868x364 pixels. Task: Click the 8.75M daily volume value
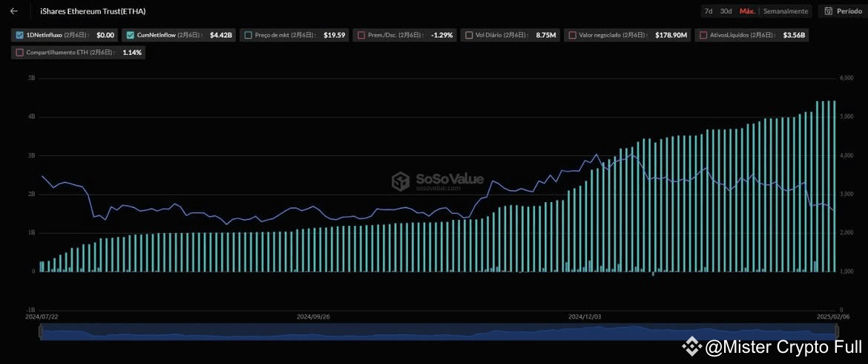pos(546,35)
